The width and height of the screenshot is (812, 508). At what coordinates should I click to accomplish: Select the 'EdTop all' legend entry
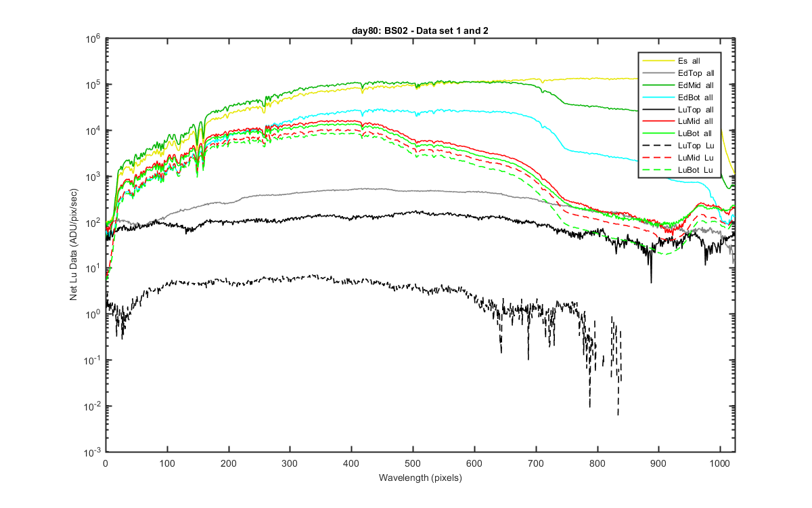click(x=680, y=72)
